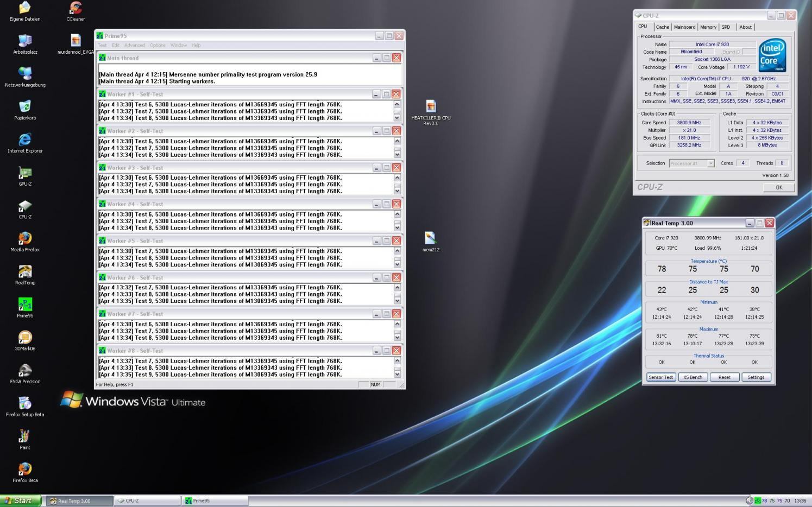Click the Sensor Test button in Real Temp
Screen dimensions: 812x507
[x=661, y=377]
